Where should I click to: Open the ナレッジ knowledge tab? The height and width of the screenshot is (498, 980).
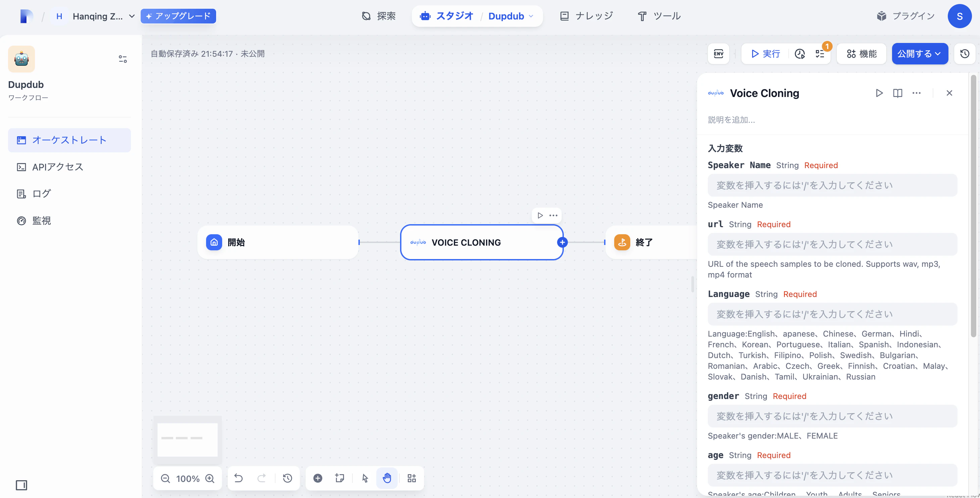(x=587, y=16)
